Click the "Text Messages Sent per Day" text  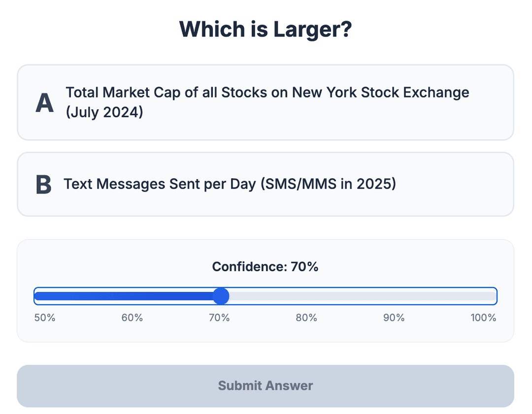click(160, 184)
